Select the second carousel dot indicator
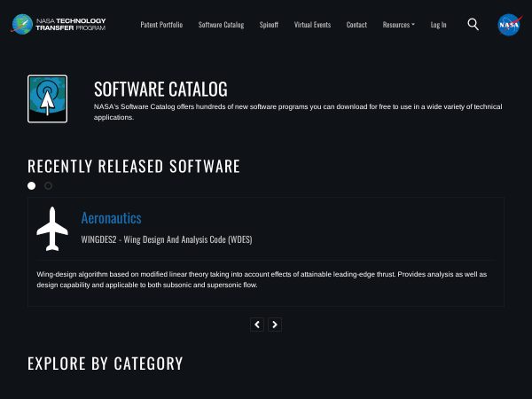 [x=48, y=186]
